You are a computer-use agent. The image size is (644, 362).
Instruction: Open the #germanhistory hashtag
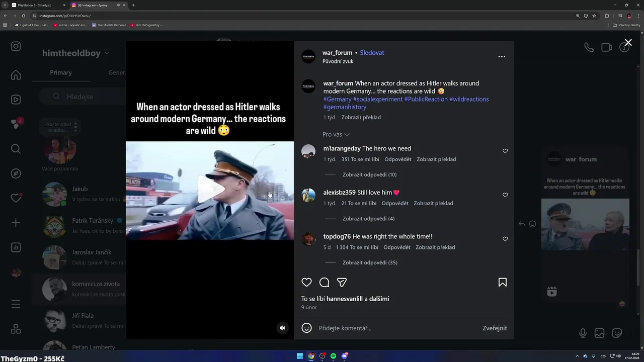(x=345, y=107)
